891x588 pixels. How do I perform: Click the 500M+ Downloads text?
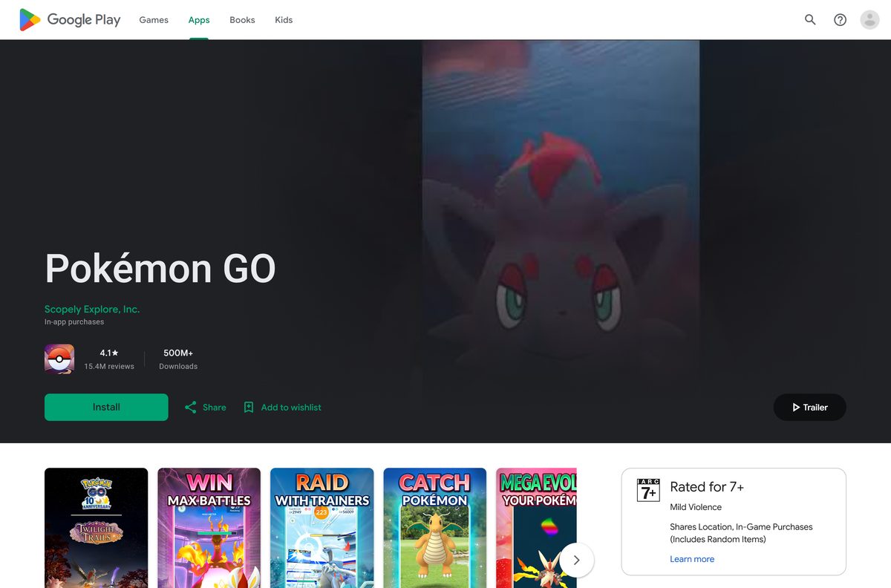[x=178, y=359]
